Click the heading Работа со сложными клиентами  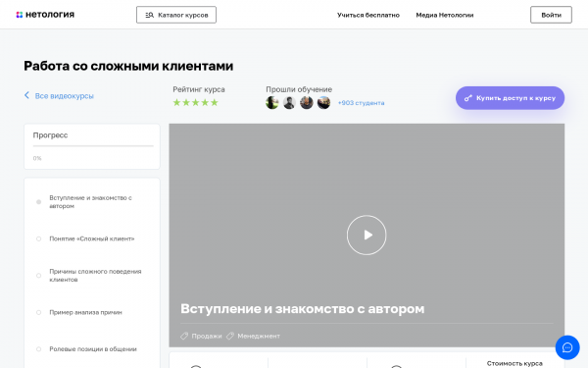128,66
